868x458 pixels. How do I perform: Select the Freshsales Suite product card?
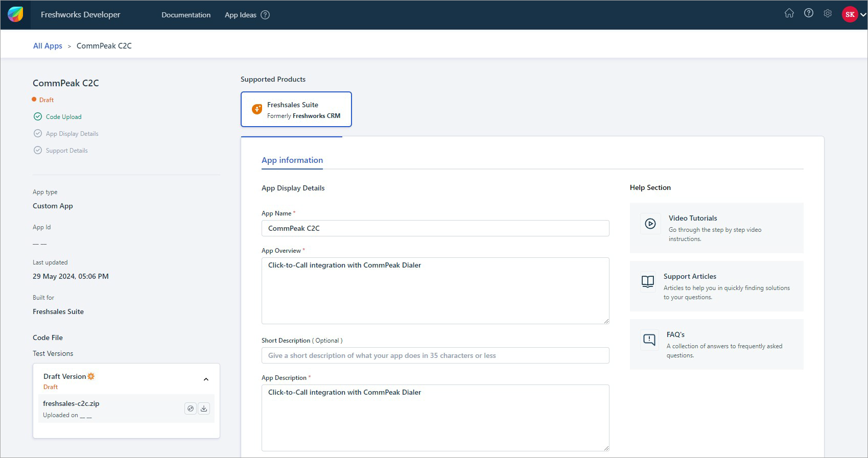tap(296, 109)
